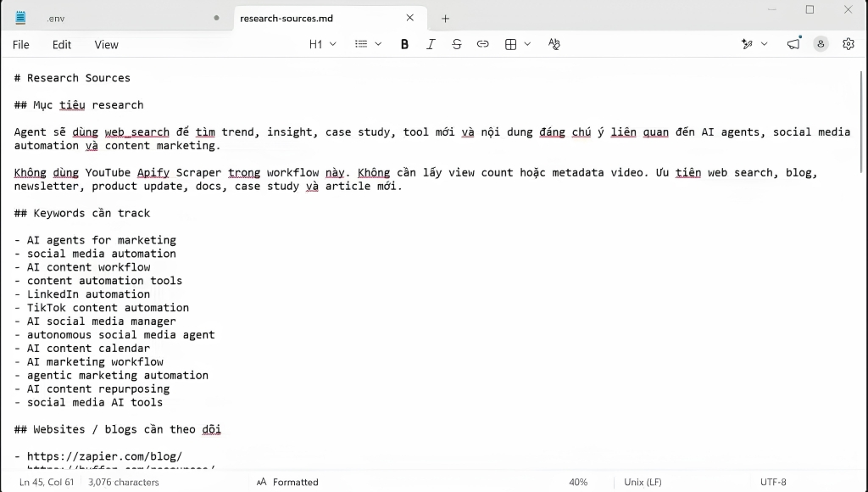Minimize the Notepad window
868x492 pixels.
[x=771, y=9]
